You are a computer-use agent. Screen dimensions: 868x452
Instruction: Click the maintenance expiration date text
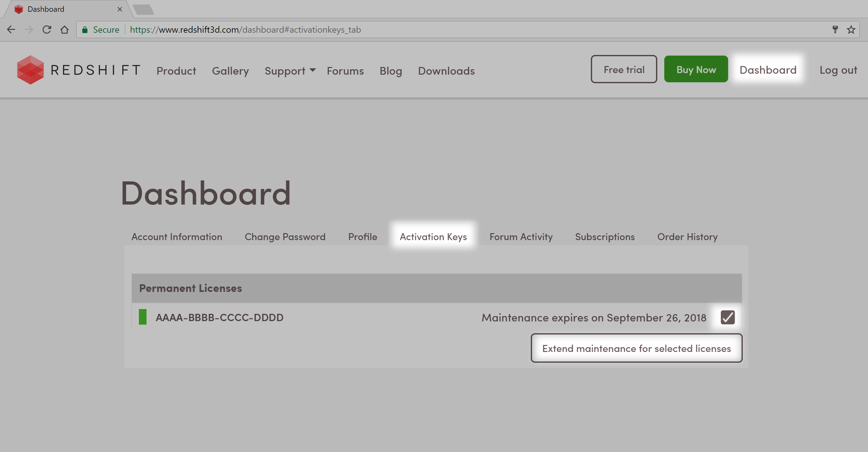[594, 318]
